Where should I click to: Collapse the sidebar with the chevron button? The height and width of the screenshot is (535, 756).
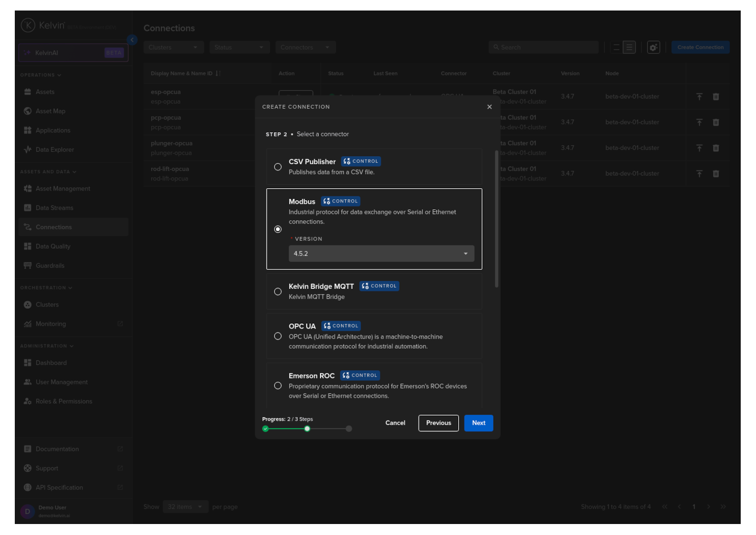(x=132, y=40)
